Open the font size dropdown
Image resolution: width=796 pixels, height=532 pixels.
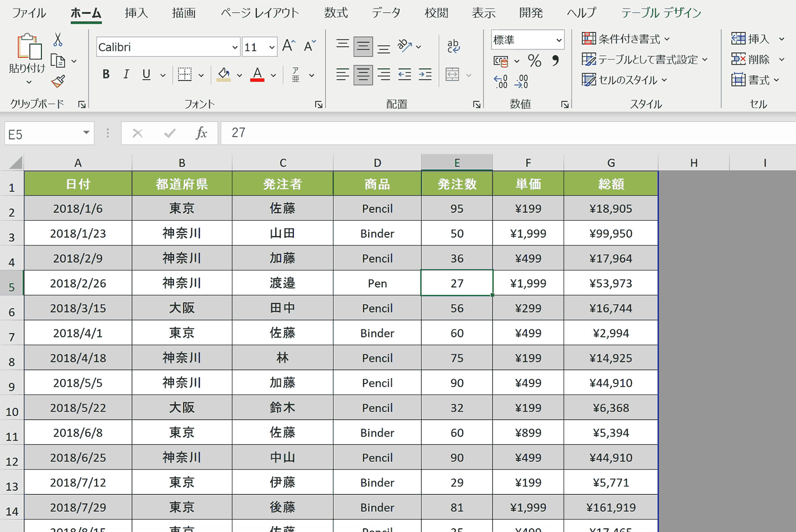tap(271, 47)
